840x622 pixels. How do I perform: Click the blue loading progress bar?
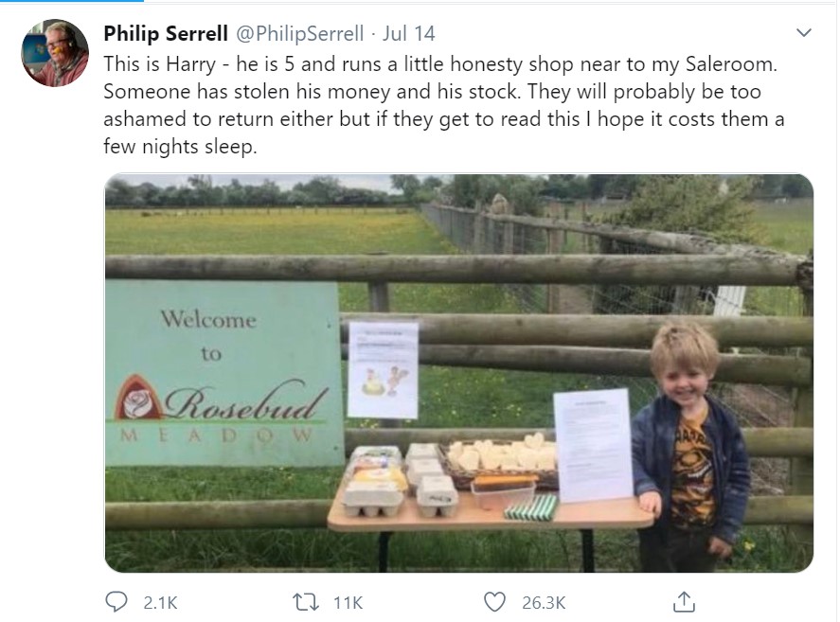coord(72,1)
